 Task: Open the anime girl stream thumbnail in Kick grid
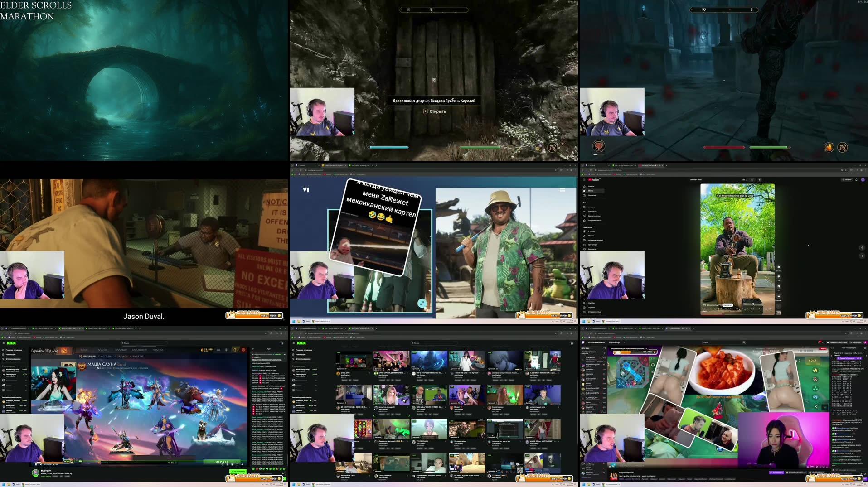tap(429, 429)
